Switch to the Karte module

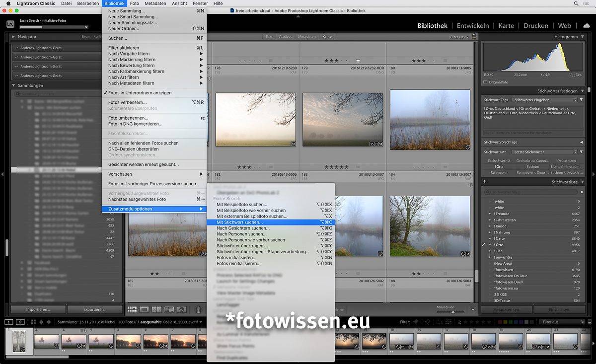pos(506,26)
